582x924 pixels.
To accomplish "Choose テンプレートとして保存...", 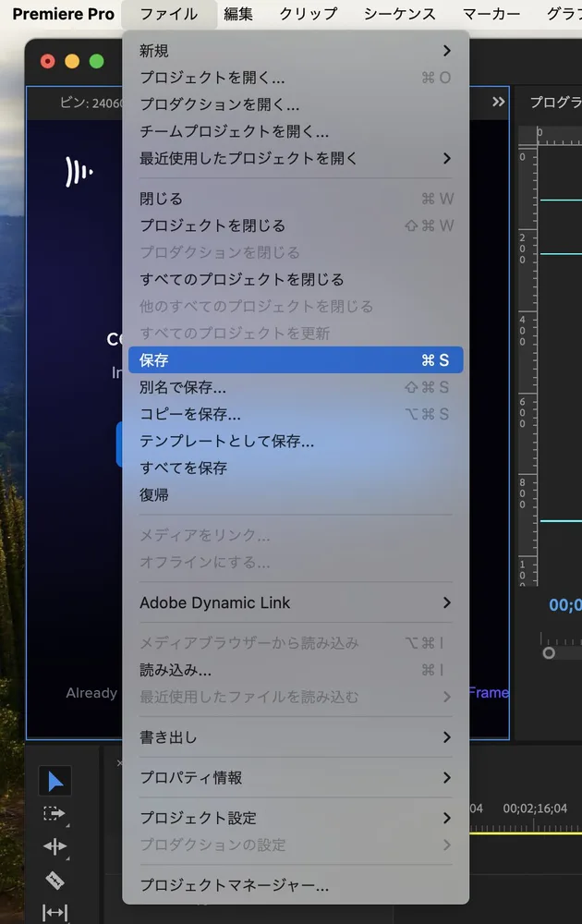I will pos(296,441).
